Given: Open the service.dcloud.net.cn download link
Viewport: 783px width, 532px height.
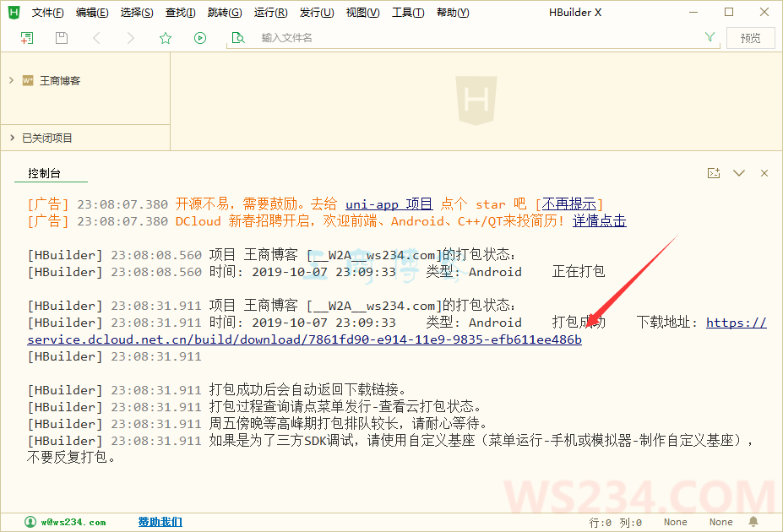Looking at the screenshot, I should pos(305,339).
